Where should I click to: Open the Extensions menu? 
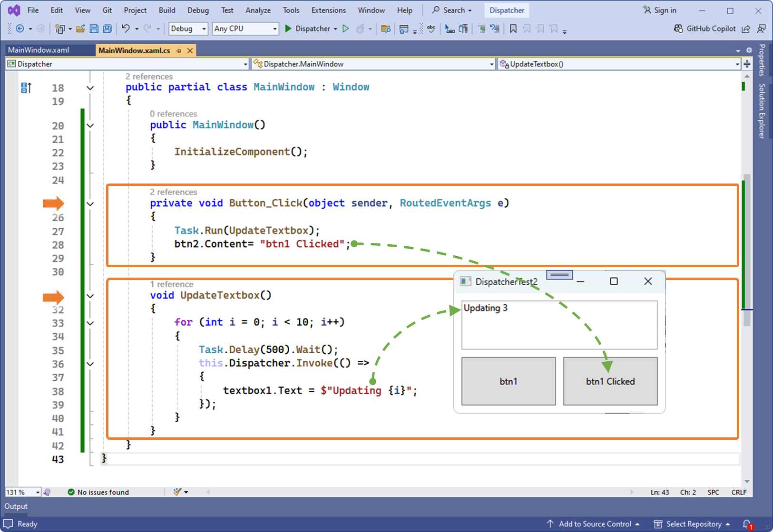coord(329,10)
